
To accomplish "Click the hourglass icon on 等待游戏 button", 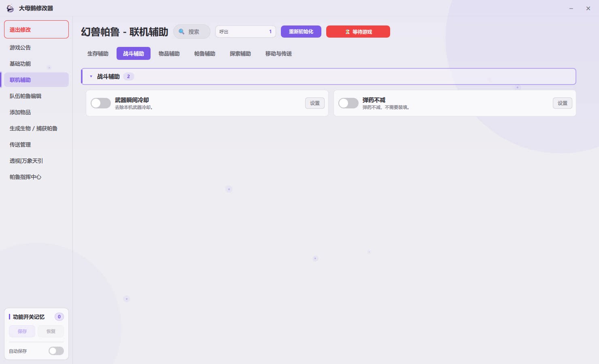I will 347,32.
